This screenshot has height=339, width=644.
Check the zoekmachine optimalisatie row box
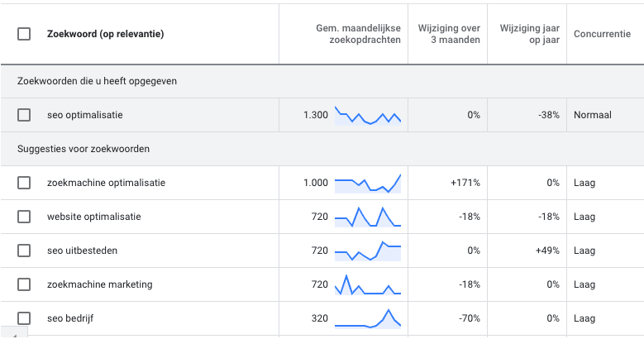click(24, 183)
